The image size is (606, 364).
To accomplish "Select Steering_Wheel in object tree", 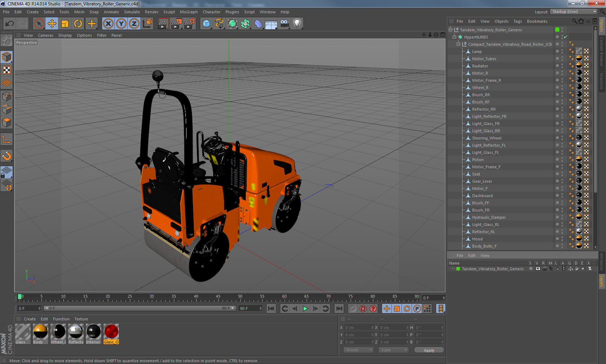I will pyautogui.click(x=487, y=138).
